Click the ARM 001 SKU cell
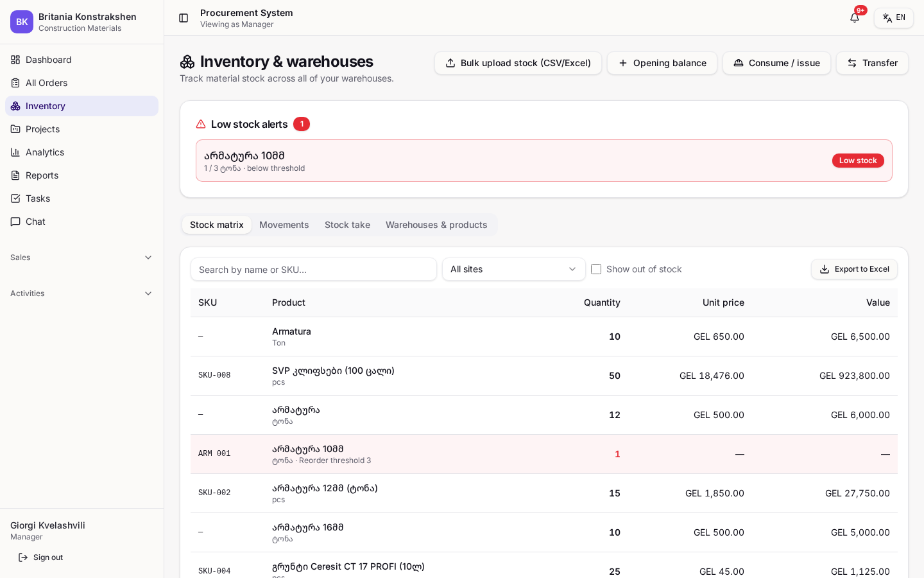This screenshot has width=924, height=578. point(214,454)
